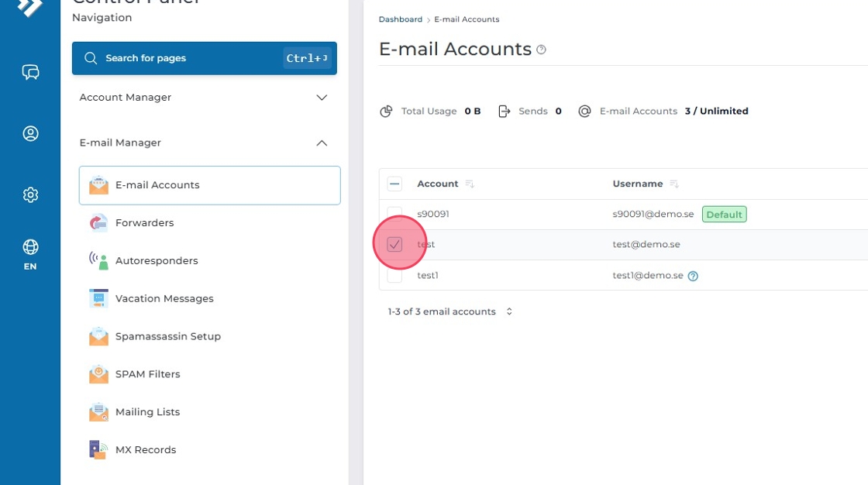Uncheck the test account checkbox
This screenshot has height=485, width=868.
click(x=394, y=245)
